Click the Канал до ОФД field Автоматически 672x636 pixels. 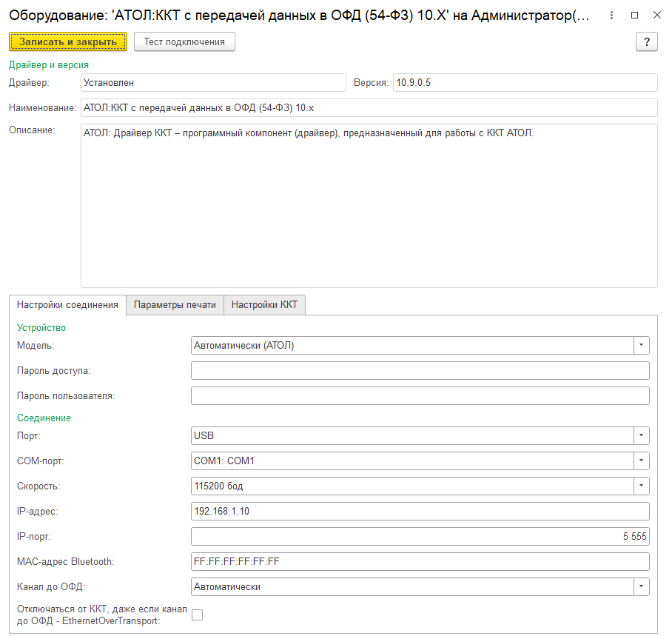(x=412, y=586)
